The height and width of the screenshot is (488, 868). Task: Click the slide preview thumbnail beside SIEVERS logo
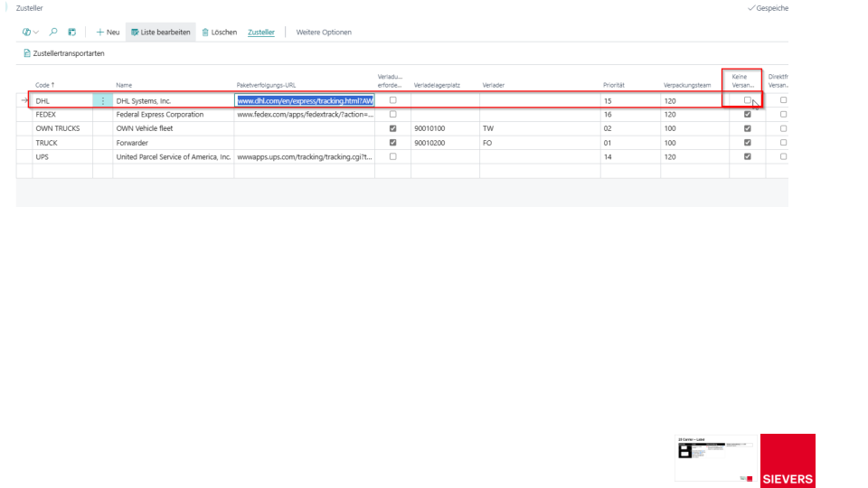coord(716,458)
